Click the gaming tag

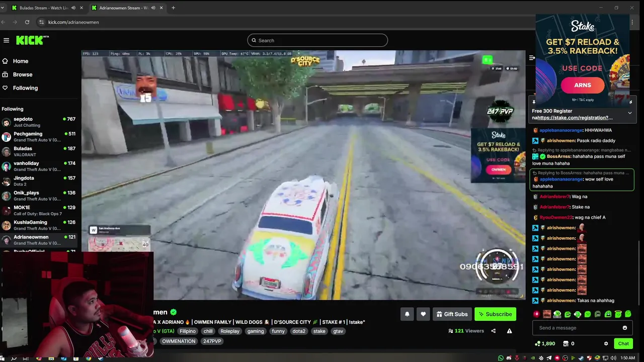pos(256,331)
